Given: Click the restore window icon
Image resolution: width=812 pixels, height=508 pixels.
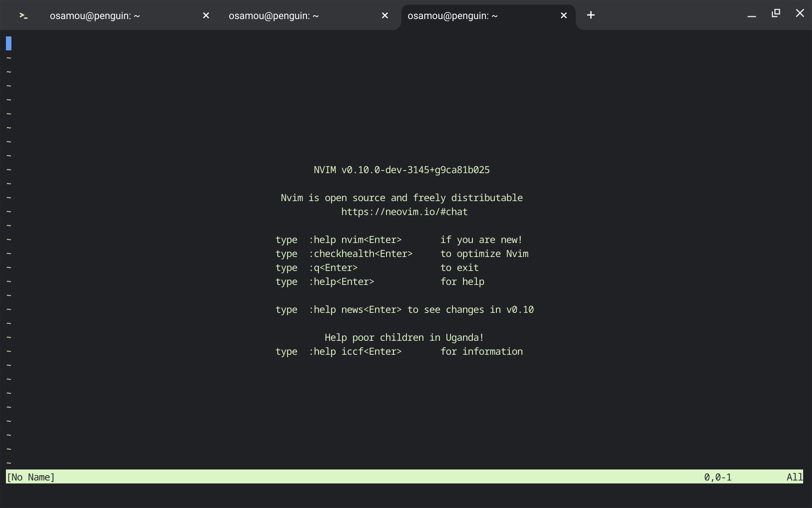Looking at the screenshot, I should pyautogui.click(x=776, y=13).
